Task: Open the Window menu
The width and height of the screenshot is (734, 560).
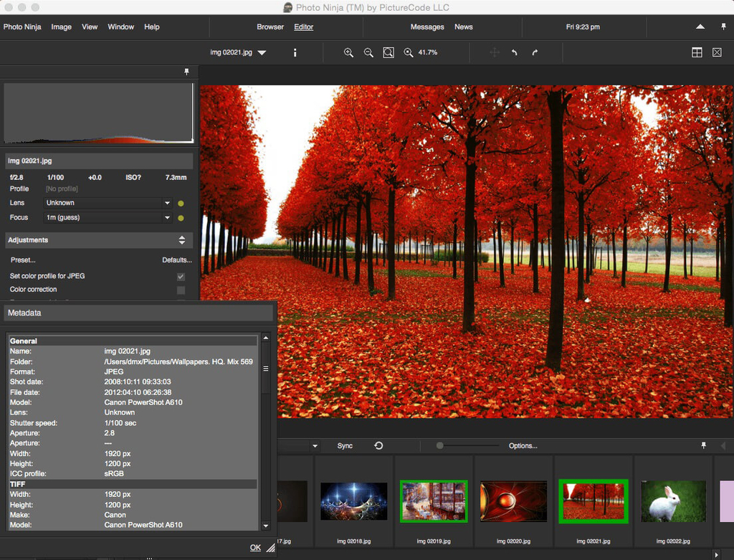Action: point(120,27)
